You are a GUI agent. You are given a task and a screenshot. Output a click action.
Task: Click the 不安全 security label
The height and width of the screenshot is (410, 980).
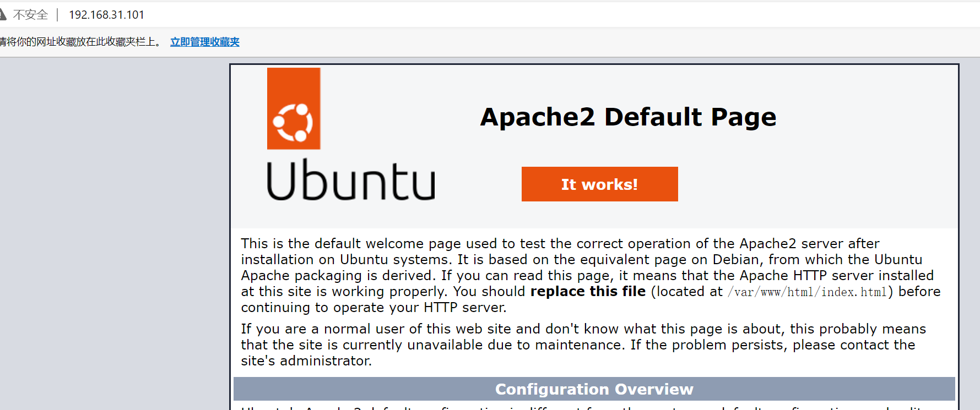30,15
